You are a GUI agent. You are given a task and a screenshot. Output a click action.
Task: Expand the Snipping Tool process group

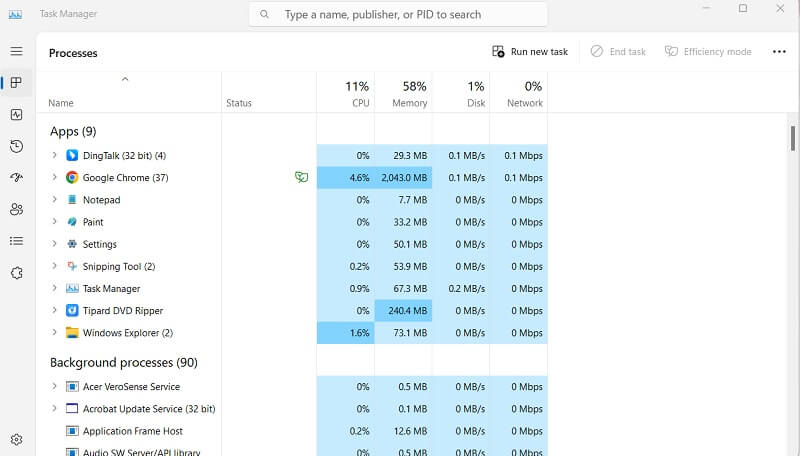point(54,266)
